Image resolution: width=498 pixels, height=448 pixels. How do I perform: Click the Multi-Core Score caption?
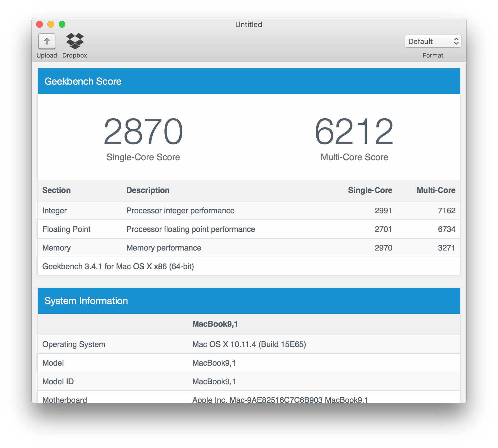pos(354,157)
